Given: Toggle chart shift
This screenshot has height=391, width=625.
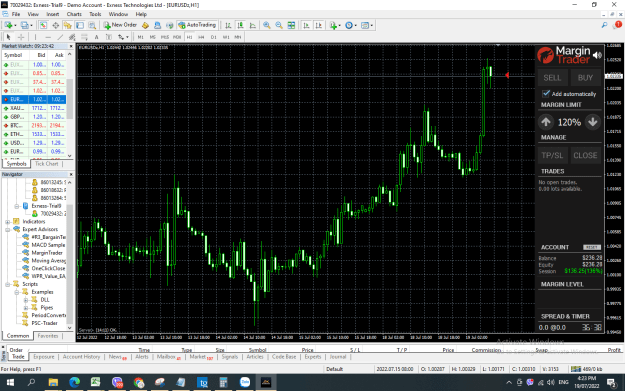Looking at the screenshot, I should pos(318,25).
